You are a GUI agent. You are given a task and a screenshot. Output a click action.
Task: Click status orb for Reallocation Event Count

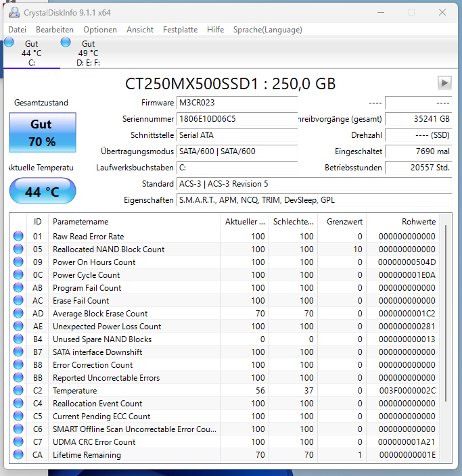[18, 403]
